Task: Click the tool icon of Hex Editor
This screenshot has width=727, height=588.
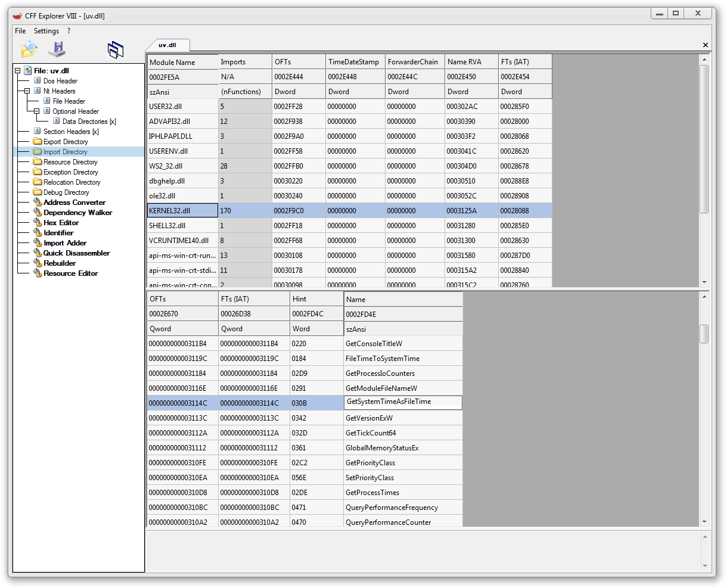Action: click(x=38, y=222)
